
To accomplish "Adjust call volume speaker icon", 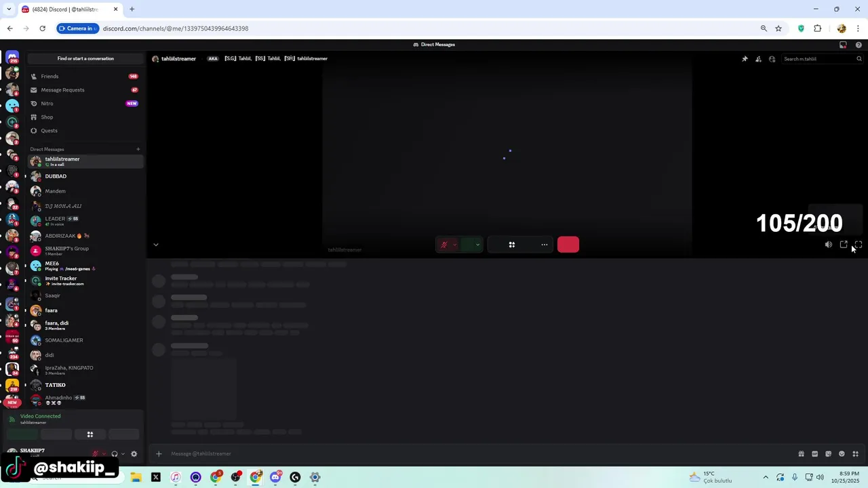I will click(829, 245).
